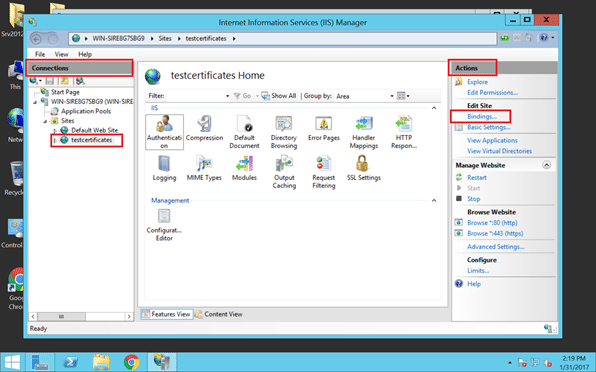Screen dimensions: 596x372
Task: Open the Authentication feature icon
Action: coord(164,132)
